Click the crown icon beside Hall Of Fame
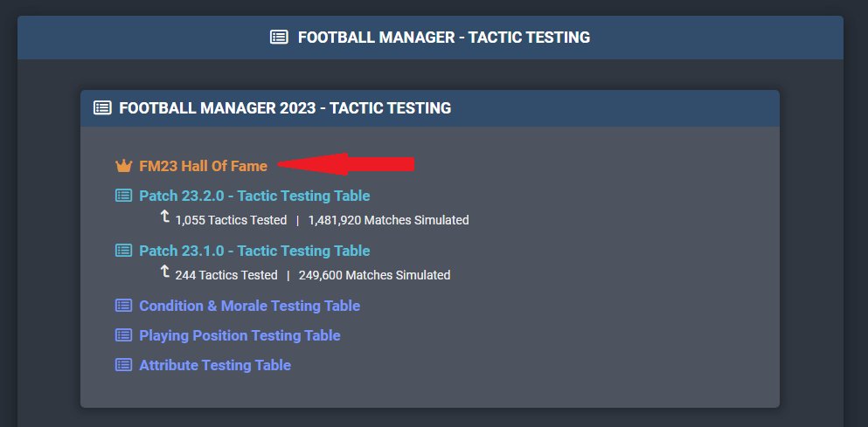 click(123, 166)
